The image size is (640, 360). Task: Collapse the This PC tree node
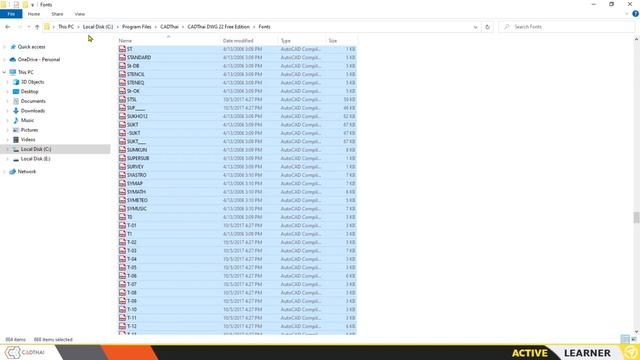tap(4, 72)
